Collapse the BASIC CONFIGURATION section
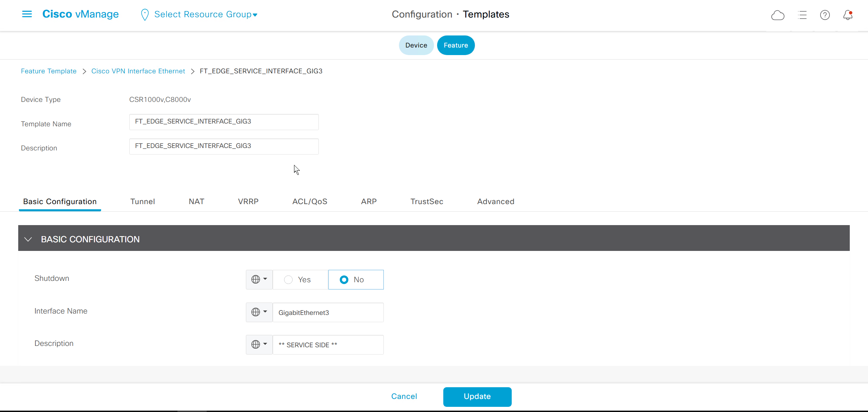Image resolution: width=868 pixels, height=412 pixels. point(28,239)
